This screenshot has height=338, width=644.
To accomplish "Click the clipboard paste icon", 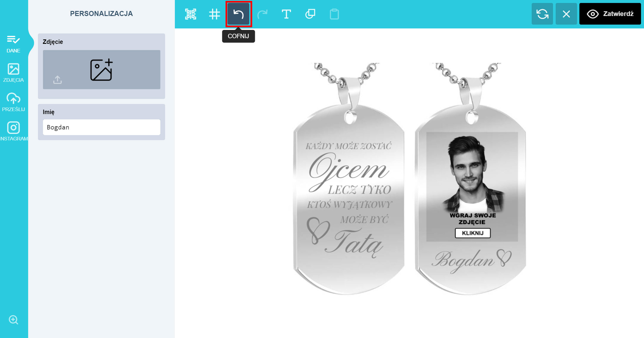I will [334, 14].
